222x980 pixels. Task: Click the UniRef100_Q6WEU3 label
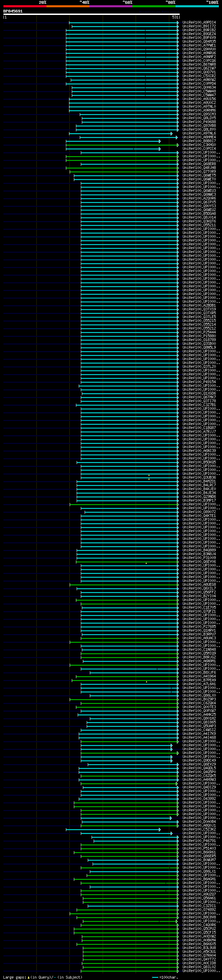(x=199, y=191)
